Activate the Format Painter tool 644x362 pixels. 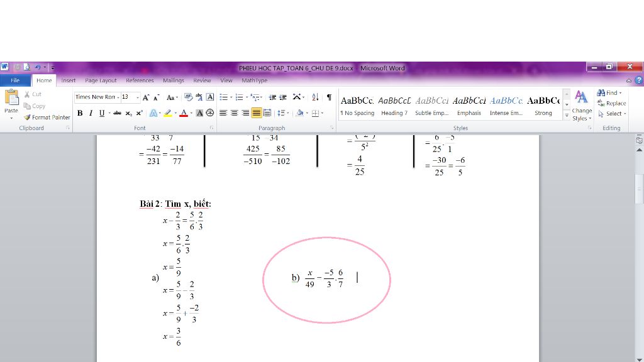point(47,118)
